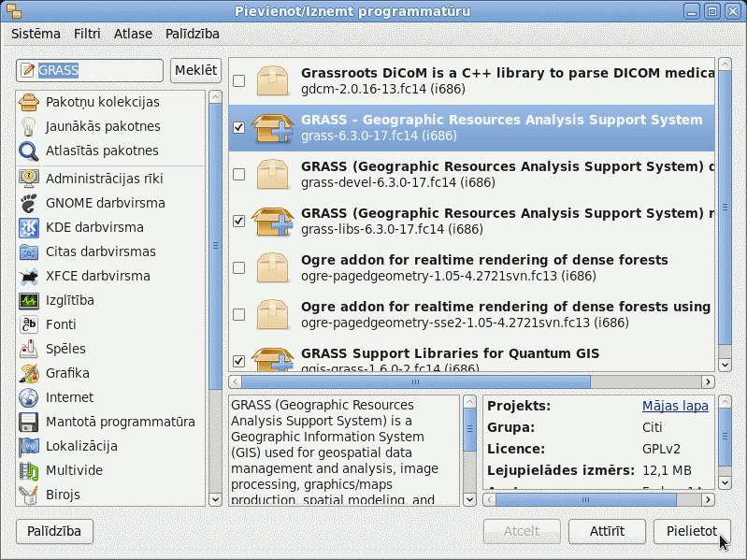Click the GPLv2 licence value
Viewport: 747px width, 560px height.
661,449
